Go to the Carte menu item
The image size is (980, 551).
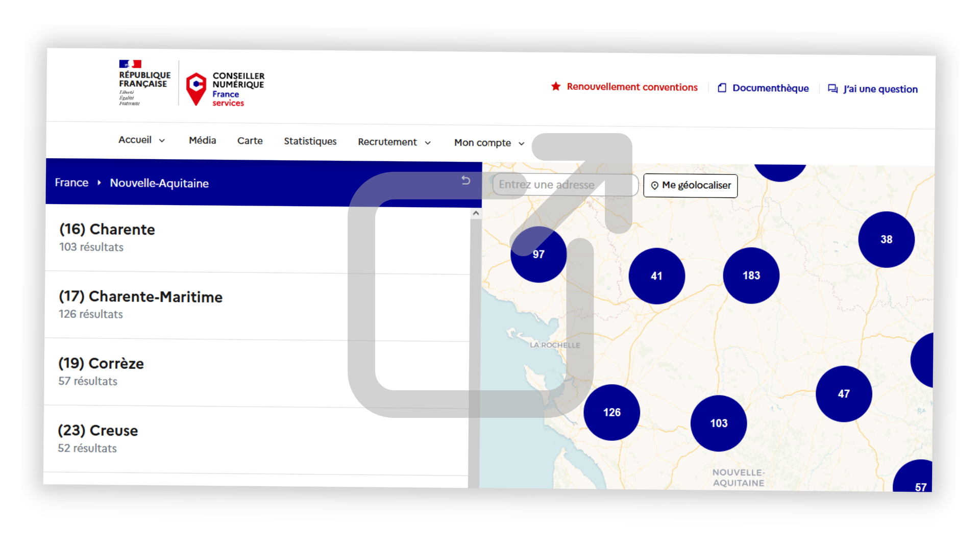tap(250, 141)
